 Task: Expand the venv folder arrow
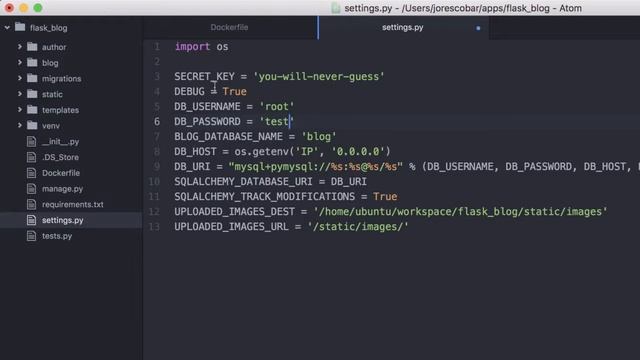tap(19, 125)
